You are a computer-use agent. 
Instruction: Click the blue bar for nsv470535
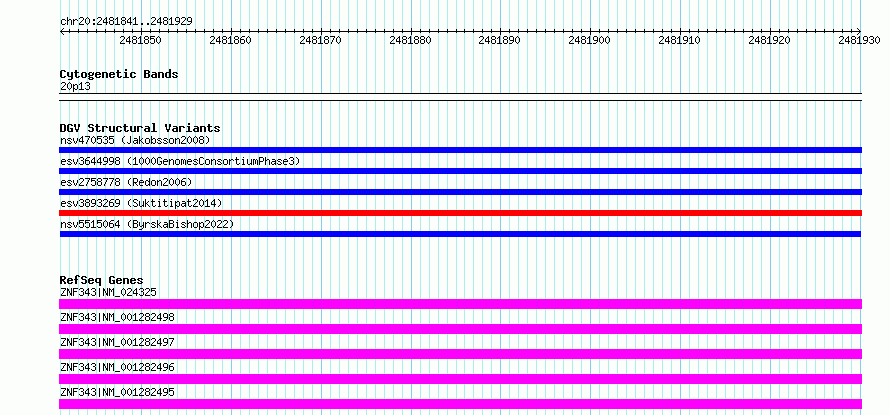[460, 150]
